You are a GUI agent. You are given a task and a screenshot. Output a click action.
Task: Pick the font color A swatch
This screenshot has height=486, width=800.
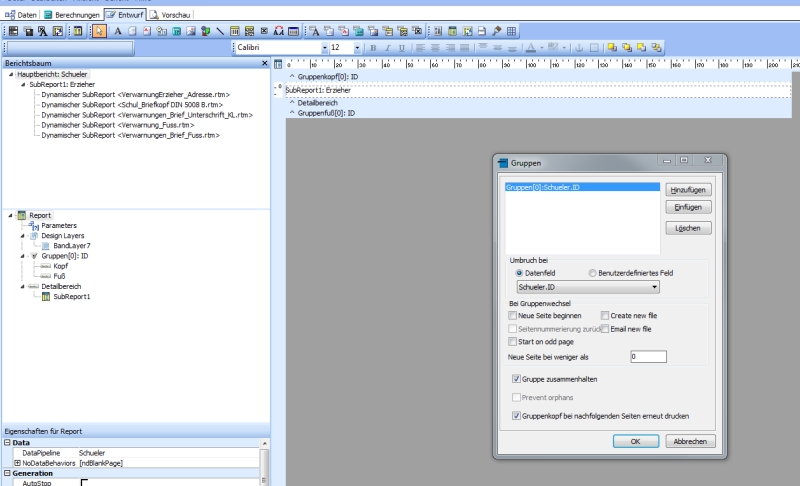point(531,47)
